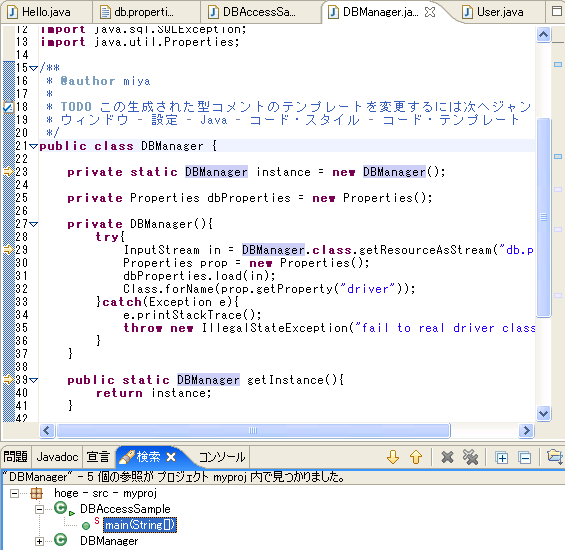Show next search match arrow

(x=393, y=457)
